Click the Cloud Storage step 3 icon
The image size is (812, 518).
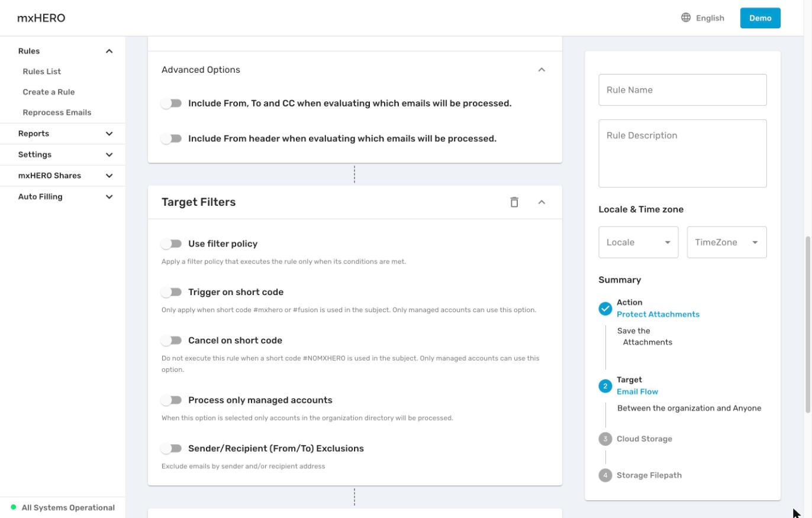tap(605, 439)
